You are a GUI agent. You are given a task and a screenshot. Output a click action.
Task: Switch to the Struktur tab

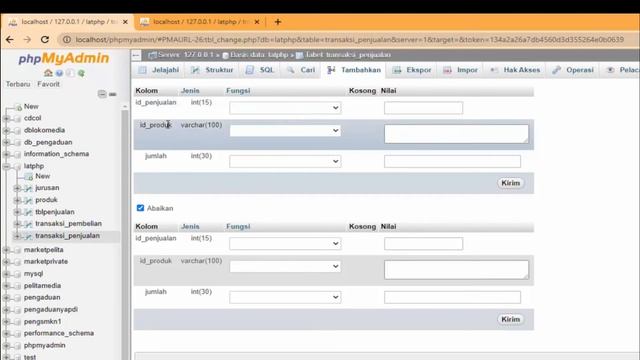coord(212,70)
